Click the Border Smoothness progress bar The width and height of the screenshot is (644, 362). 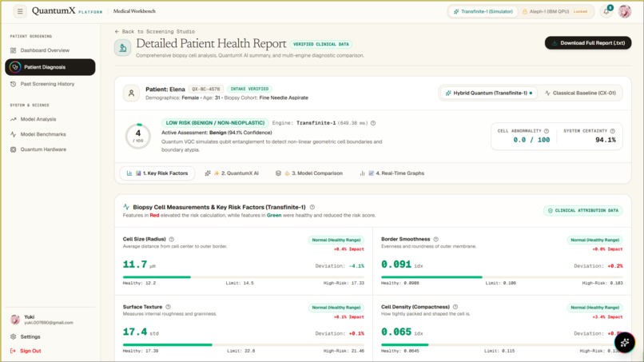pyautogui.click(x=502, y=277)
